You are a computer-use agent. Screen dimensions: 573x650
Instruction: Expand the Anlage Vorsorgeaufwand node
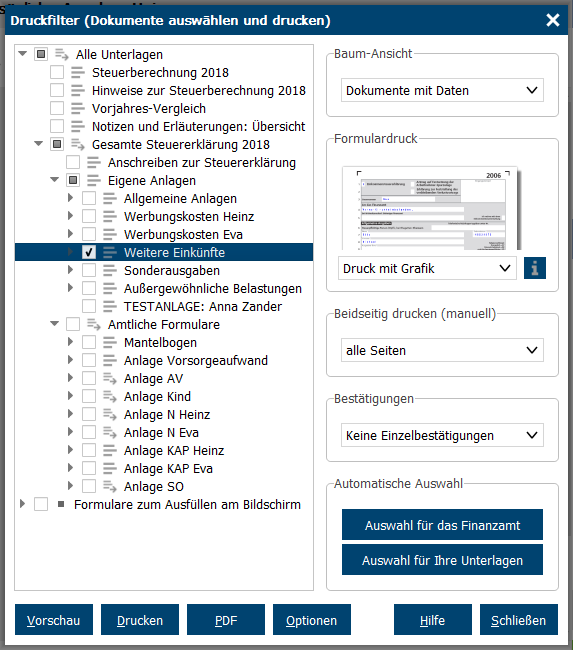click(x=70, y=360)
